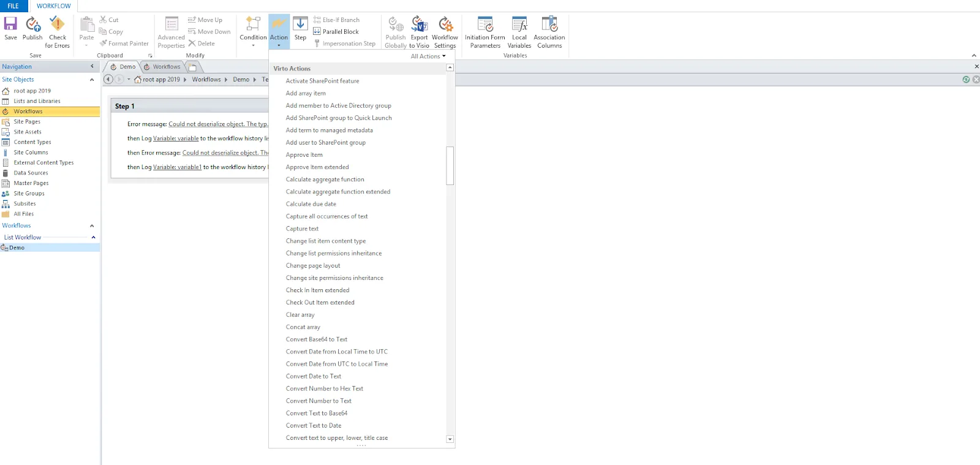
Task: Select the WORKFLOW ribbon tab
Action: coord(54,6)
